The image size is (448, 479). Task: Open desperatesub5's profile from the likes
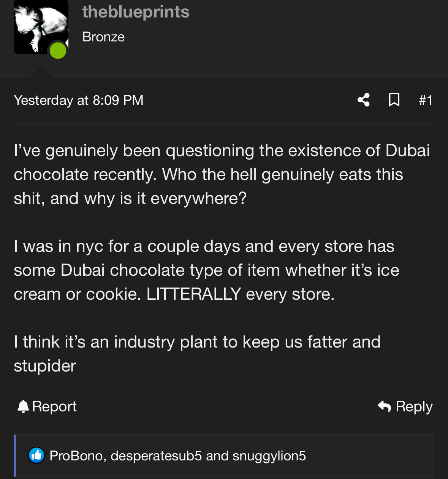(x=156, y=456)
